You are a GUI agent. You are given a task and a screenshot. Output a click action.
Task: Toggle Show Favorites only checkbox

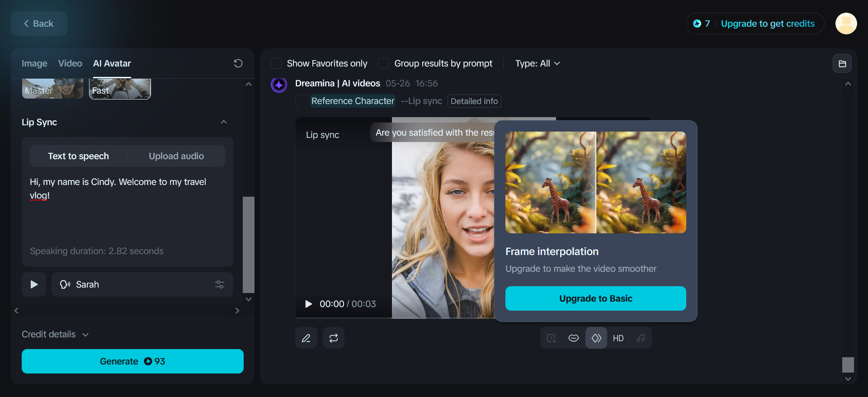pyautogui.click(x=276, y=63)
